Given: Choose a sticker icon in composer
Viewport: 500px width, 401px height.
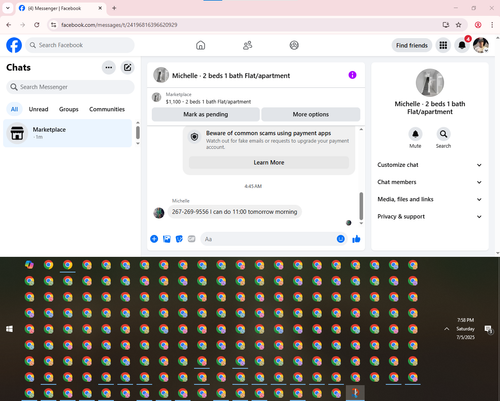Looking at the screenshot, I should point(179,239).
